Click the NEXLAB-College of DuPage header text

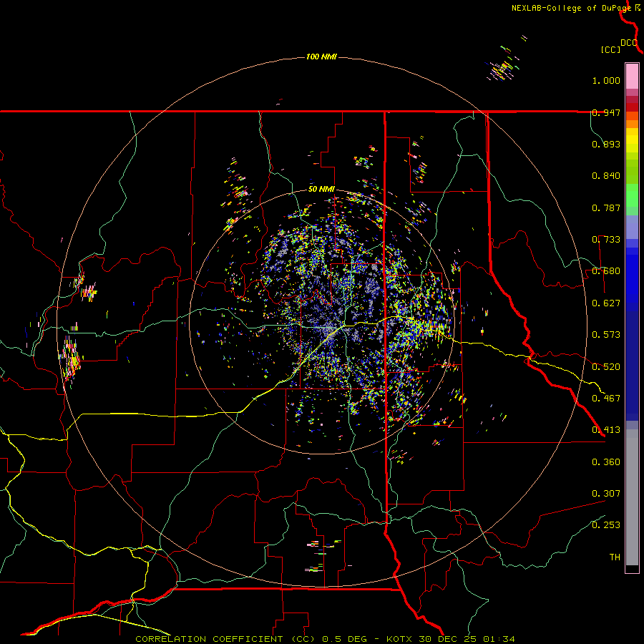pos(571,8)
